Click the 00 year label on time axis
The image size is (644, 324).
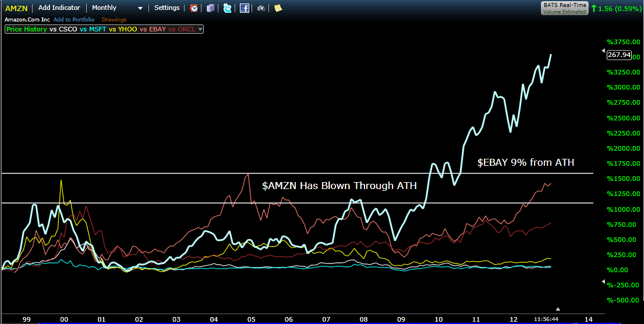pos(63,319)
